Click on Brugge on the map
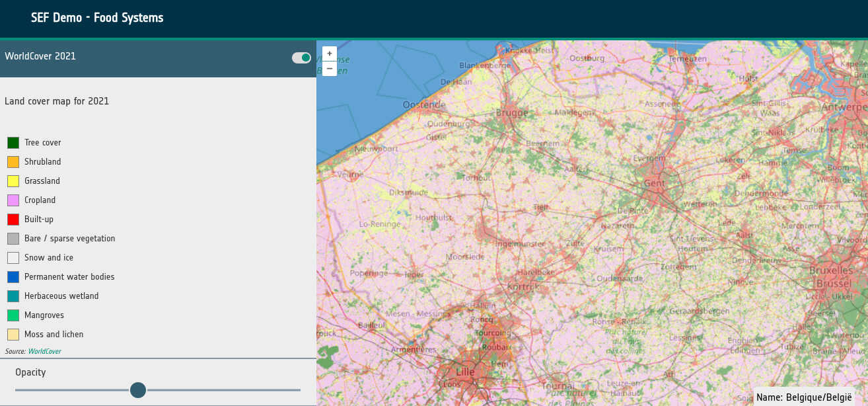 (x=511, y=113)
